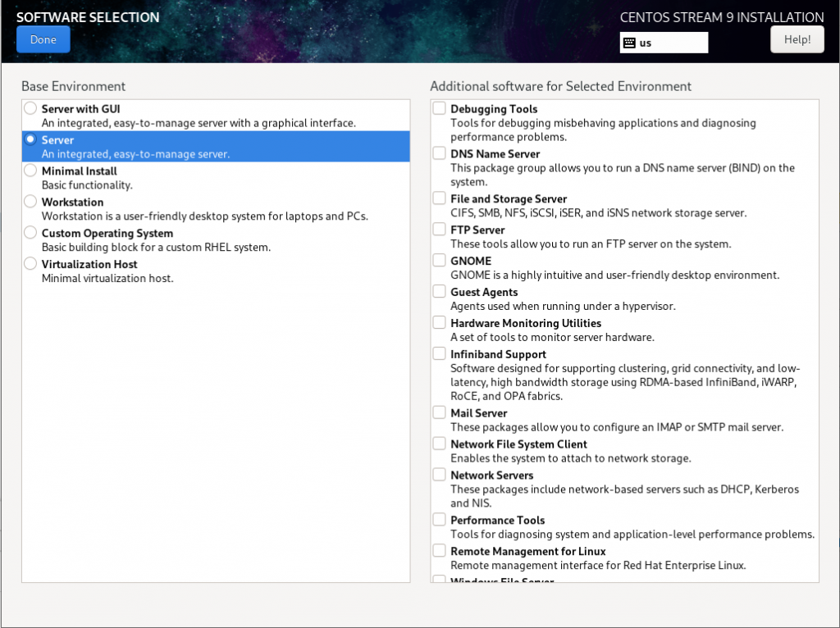Tick the Performance Tools checkbox
840x628 pixels.
[x=440, y=519]
